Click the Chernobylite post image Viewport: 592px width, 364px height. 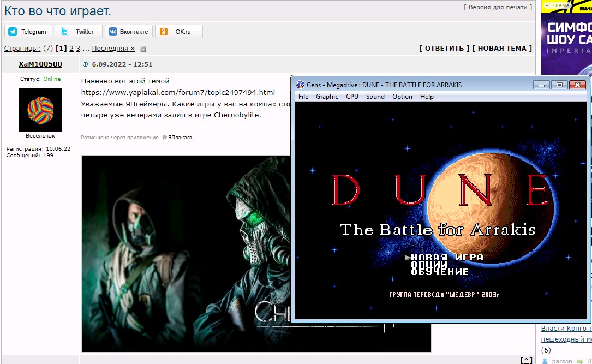[186, 253]
